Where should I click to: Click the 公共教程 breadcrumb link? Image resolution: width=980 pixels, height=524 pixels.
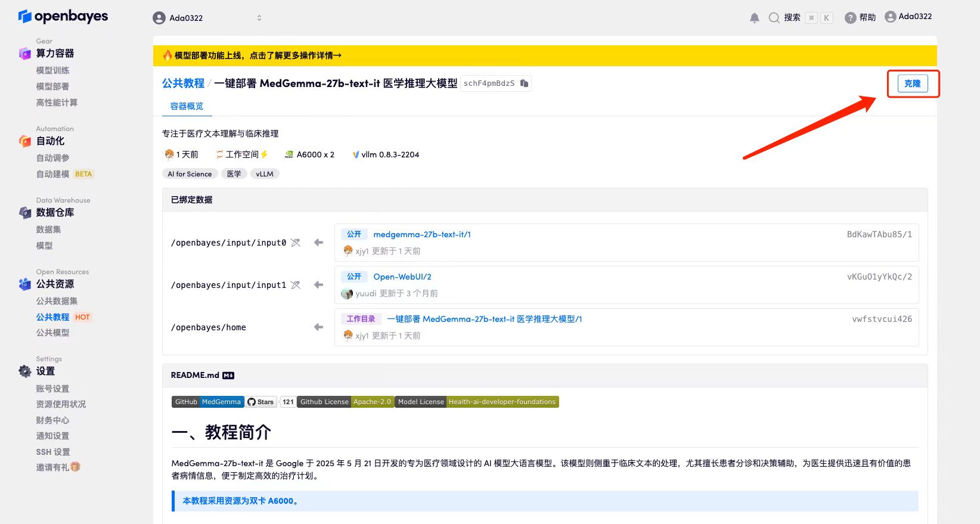tap(183, 83)
